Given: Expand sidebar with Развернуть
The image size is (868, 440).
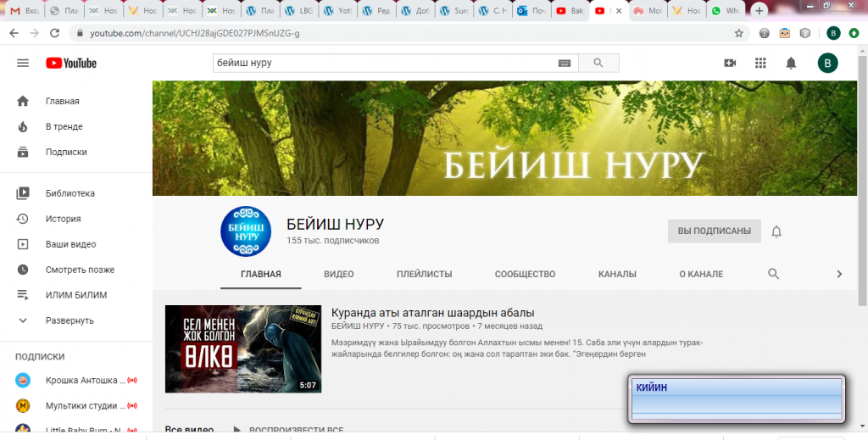Looking at the screenshot, I should pyautogui.click(x=70, y=320).
